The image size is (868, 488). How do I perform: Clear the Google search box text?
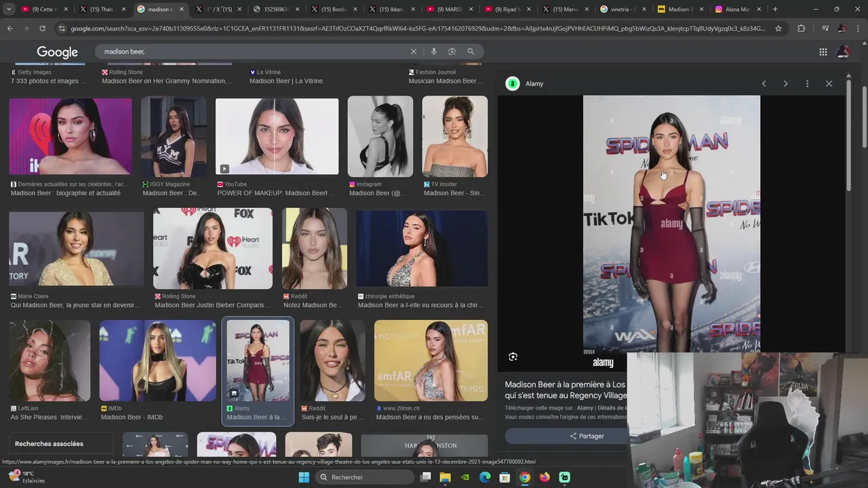[x=414, y=52]
